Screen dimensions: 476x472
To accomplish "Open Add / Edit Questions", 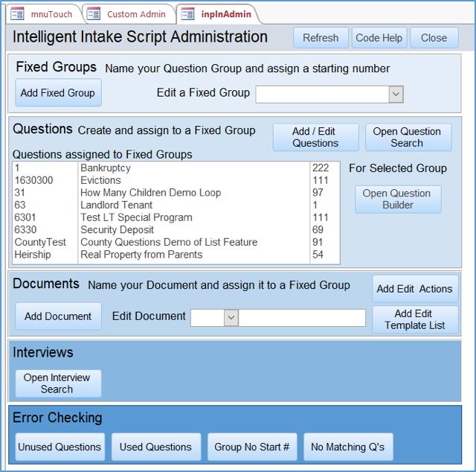I will [x=315, y=137].
